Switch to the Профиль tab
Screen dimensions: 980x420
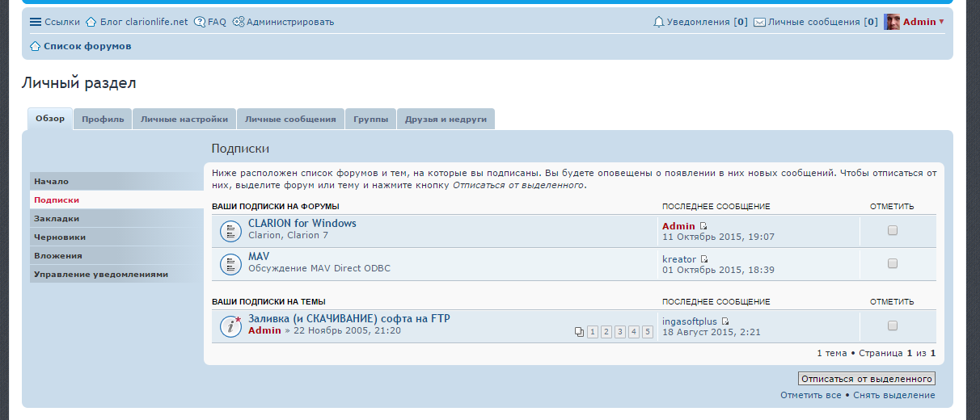[x=103, y=119]
